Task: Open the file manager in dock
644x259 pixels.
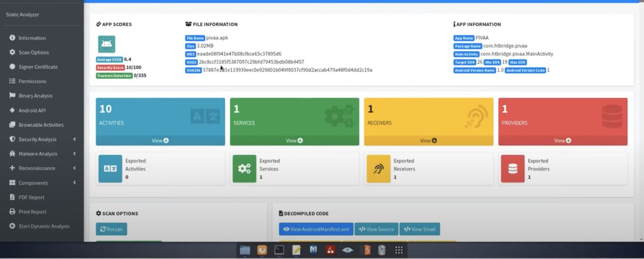Action: tap(245, 250)
